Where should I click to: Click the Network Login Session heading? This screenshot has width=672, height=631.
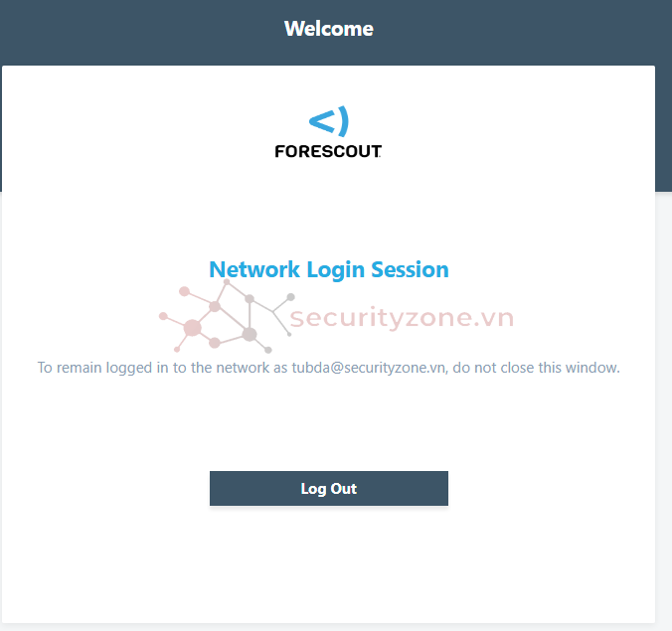point(329,269)
